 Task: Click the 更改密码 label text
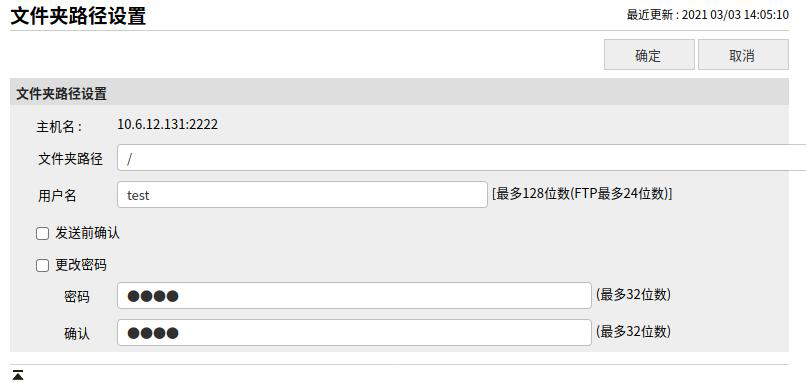[81, 265]
